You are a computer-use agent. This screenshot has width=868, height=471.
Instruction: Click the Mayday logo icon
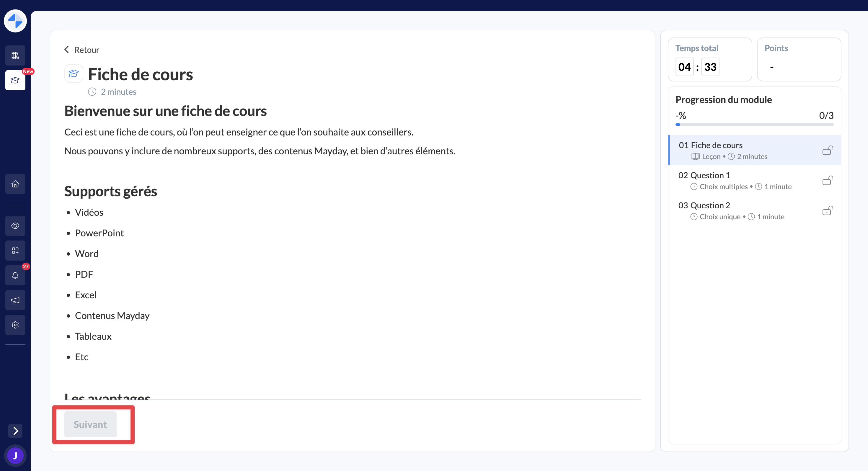coord(15,21)
